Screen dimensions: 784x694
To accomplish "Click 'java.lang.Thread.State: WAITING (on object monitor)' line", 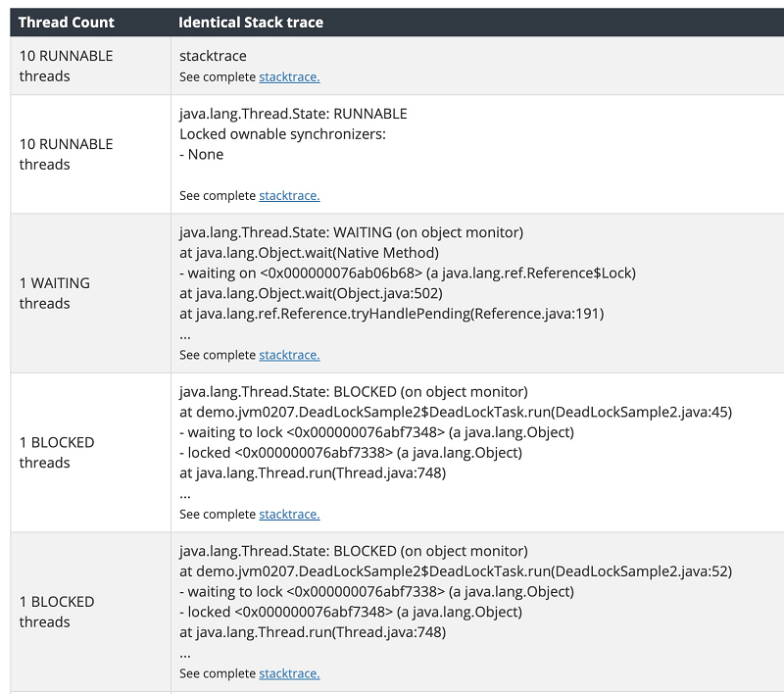I will tap(351, 232).
